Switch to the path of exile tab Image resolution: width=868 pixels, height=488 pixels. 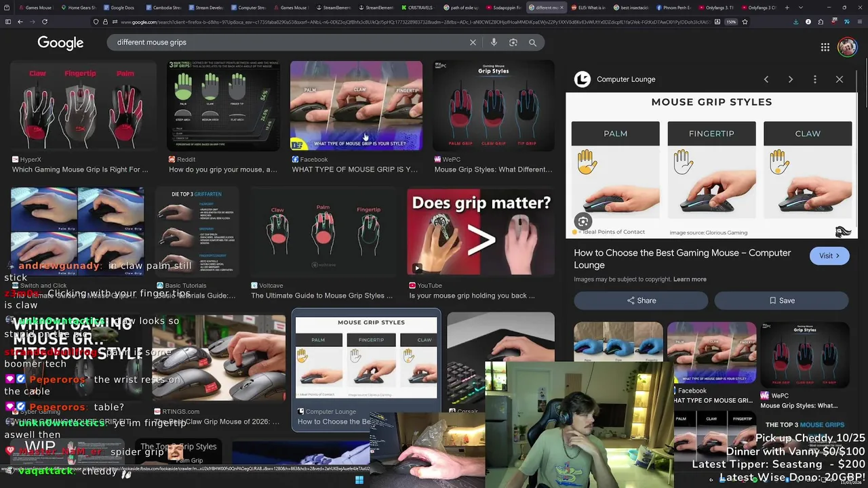coord(461,7)
